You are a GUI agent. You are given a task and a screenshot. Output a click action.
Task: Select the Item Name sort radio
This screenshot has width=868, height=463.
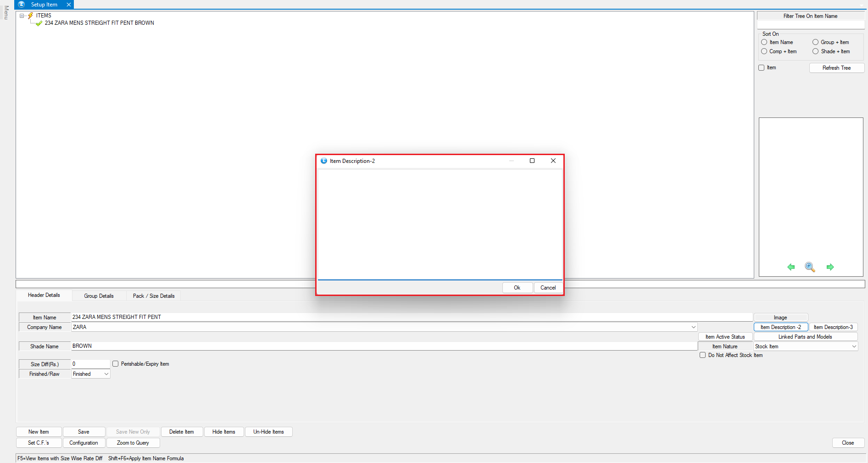764,42
